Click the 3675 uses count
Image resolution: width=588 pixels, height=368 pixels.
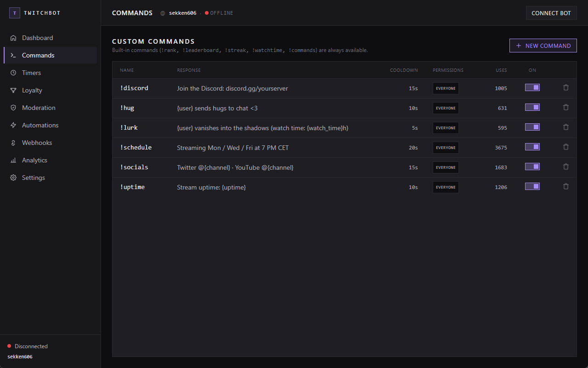click(501, 148)
